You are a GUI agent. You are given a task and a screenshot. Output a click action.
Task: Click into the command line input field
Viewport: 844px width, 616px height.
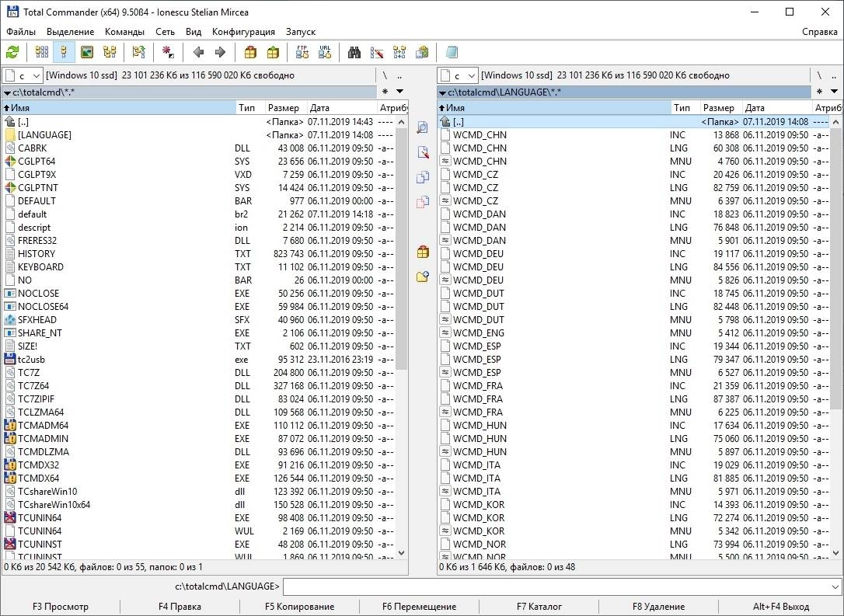point(556,586)
